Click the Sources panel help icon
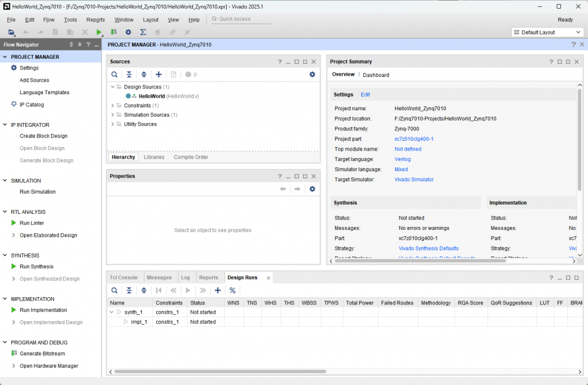 pos(280,61)
